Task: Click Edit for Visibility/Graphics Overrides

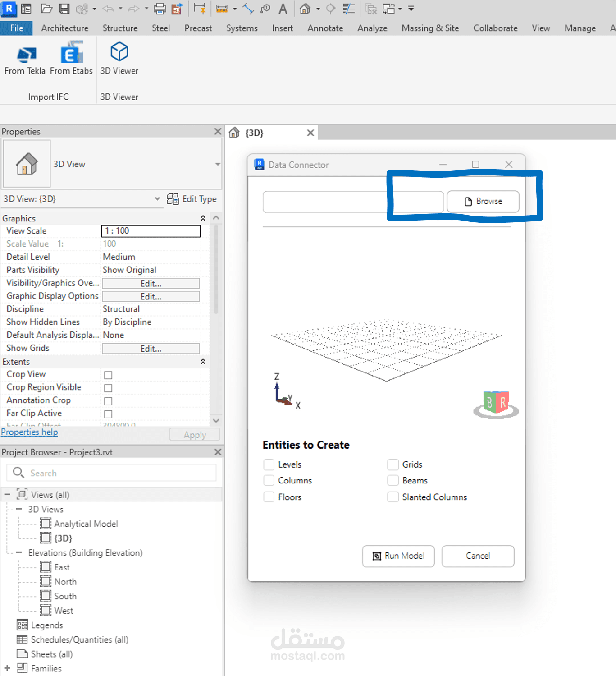Action: pyautogui.click(x=151, y=284)
